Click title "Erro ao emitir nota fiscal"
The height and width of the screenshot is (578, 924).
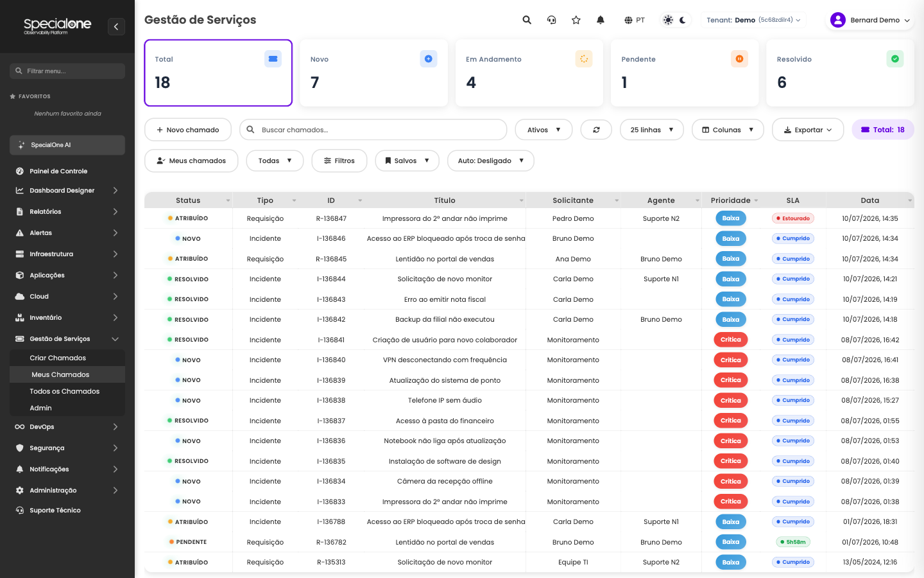coord(445,299)
